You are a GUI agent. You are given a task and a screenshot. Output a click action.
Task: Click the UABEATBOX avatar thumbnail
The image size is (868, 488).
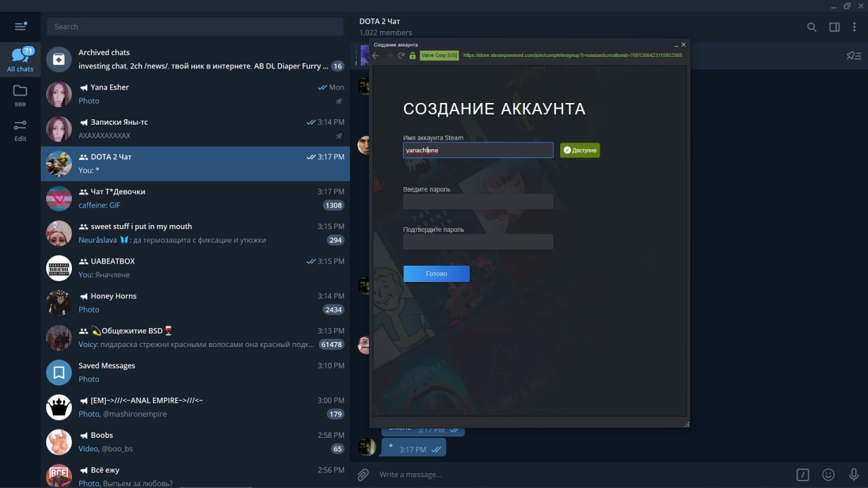(x=59, y=268)
